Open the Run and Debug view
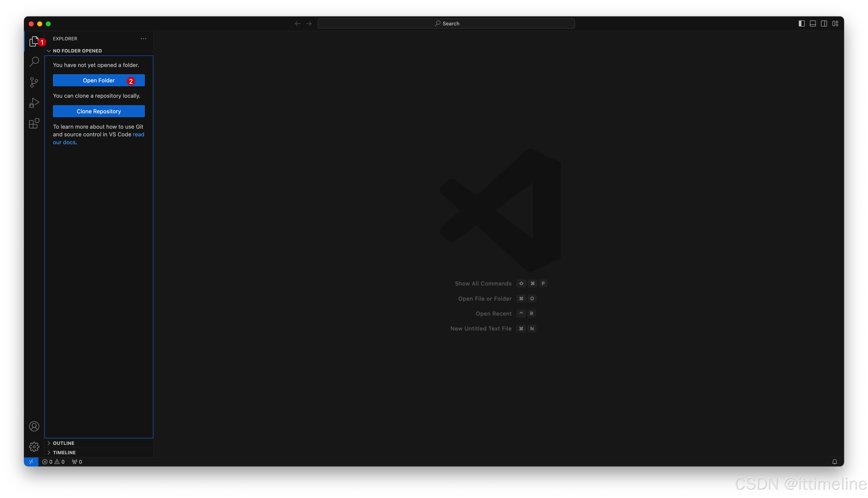The width and height of the screenshot is (868, 498). coord(34,103)
